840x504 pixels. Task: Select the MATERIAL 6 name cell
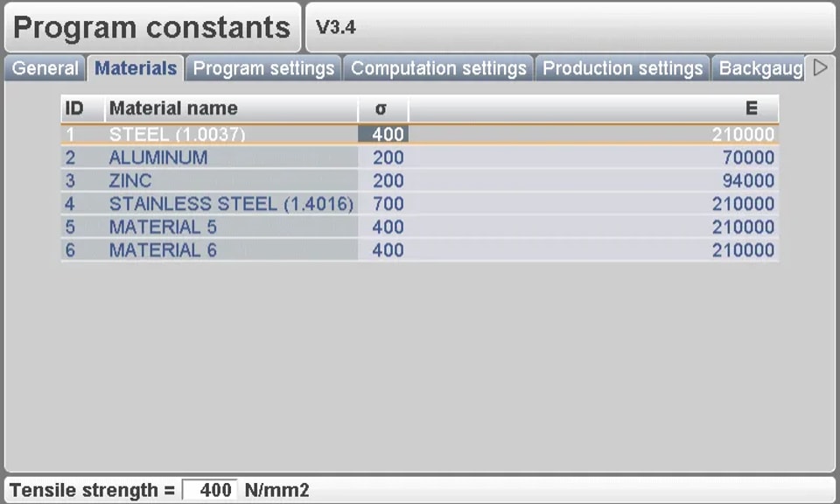(x=231, y=250)
